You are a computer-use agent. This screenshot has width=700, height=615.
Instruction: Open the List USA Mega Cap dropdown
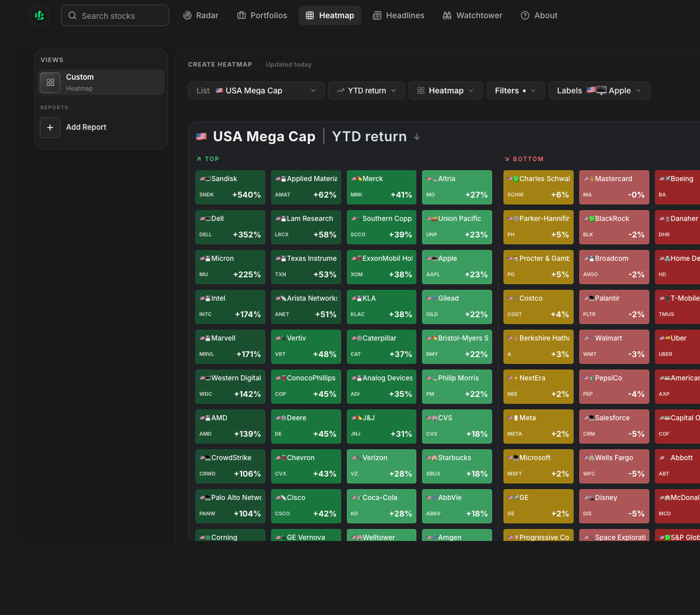[x=256, y=91]
